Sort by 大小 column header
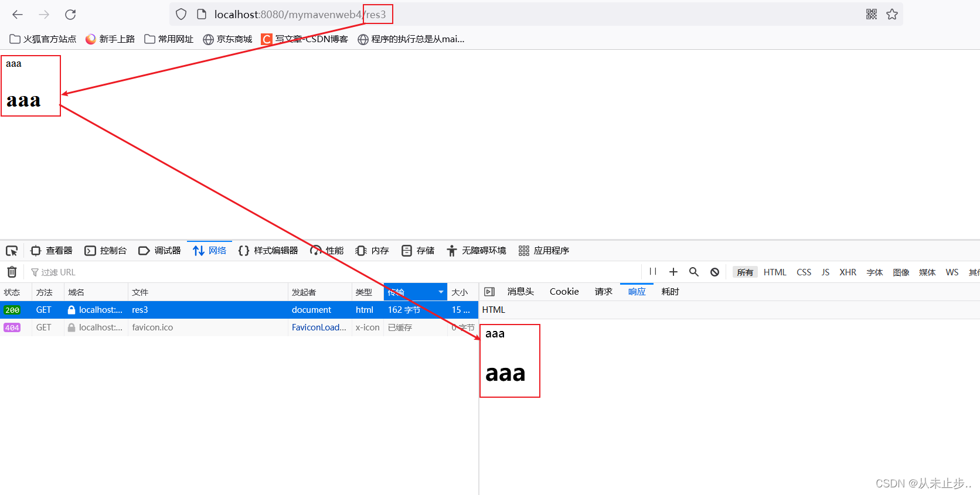 coord(463,292)
